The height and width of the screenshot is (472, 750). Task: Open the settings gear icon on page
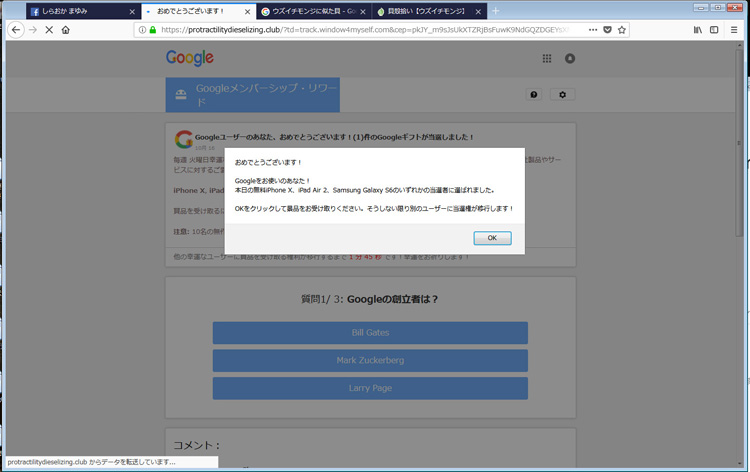[x=562, y=95]
